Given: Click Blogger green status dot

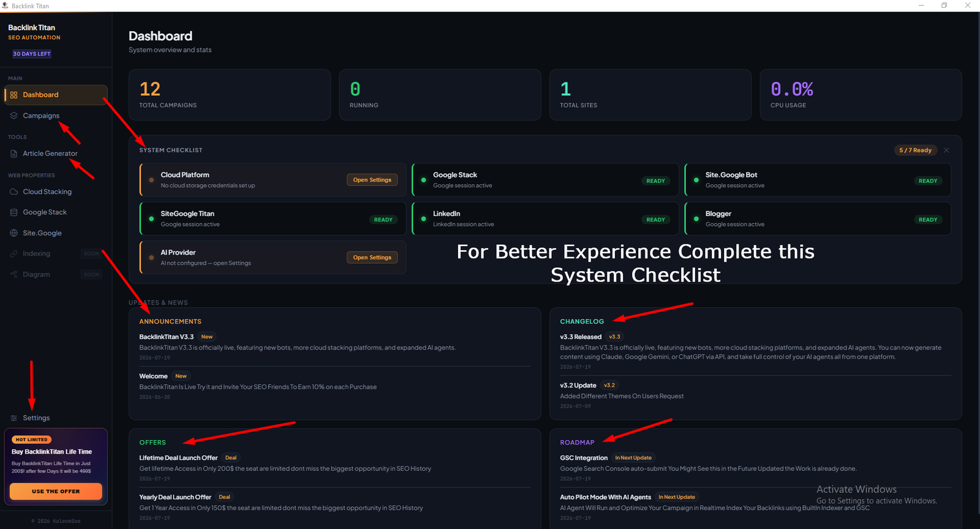Looking at the screenshot, I should (696, 219).
